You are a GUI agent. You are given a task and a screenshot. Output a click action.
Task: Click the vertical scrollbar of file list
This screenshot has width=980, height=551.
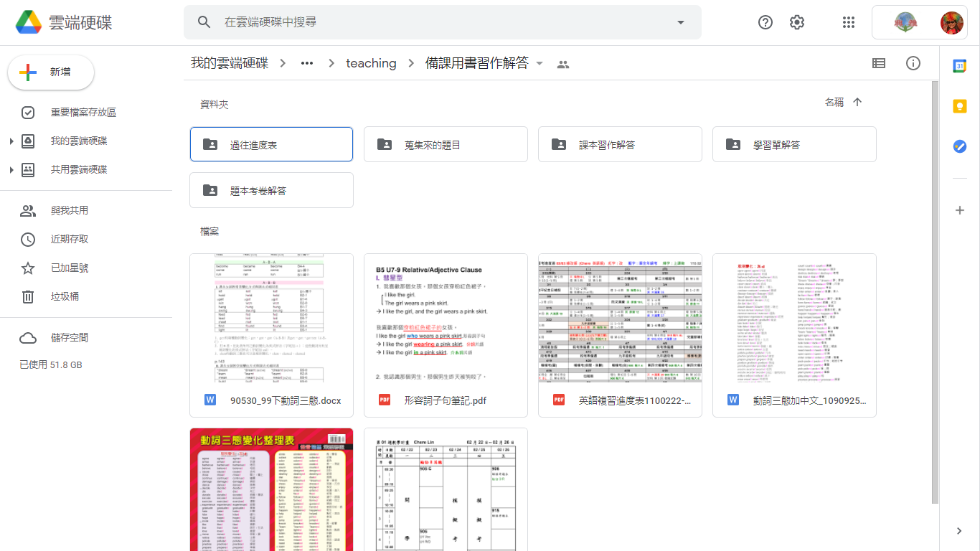tap(935, 287)
